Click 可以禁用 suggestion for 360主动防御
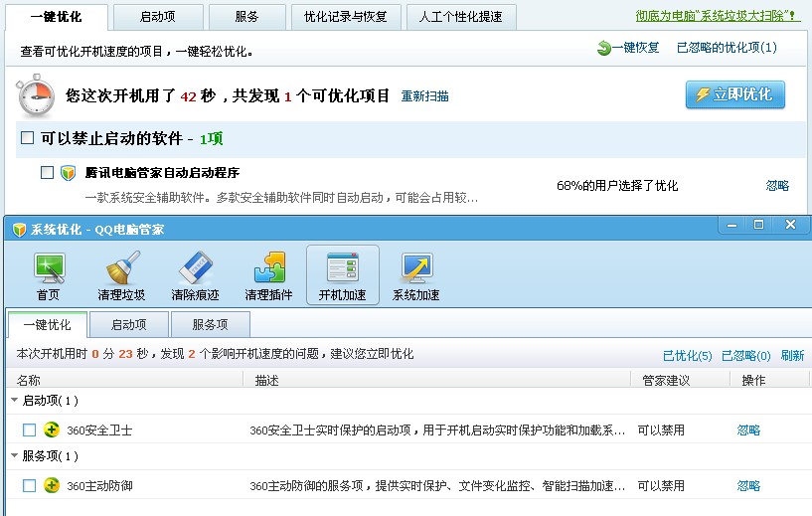Screen dimensions: 812x516 [x=661, y=485]
